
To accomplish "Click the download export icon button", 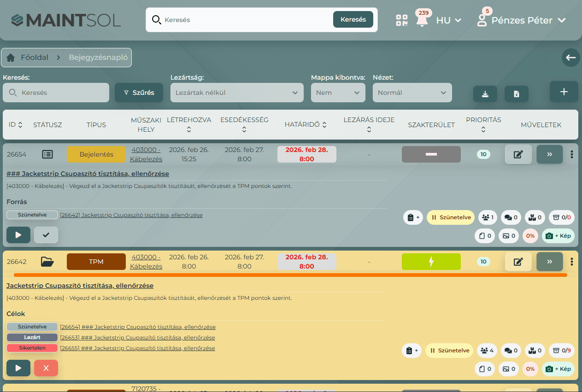I will coord(485,94).
